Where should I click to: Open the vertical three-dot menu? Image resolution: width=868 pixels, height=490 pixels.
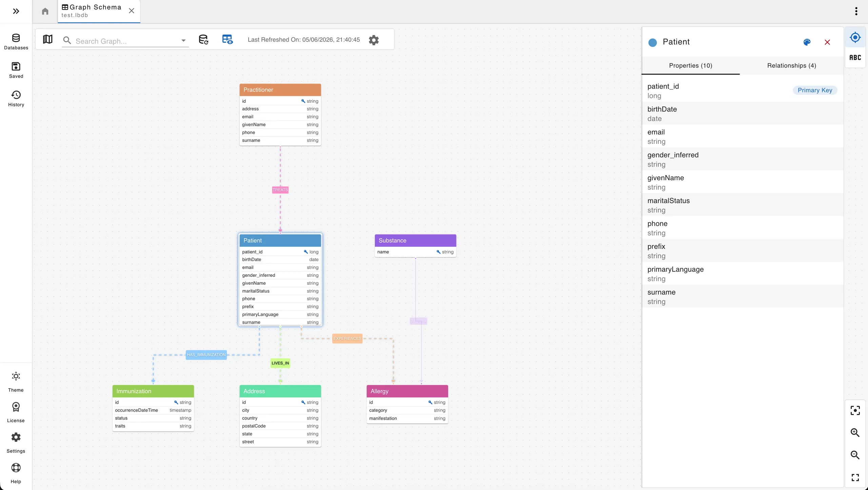tap(856, 11)
